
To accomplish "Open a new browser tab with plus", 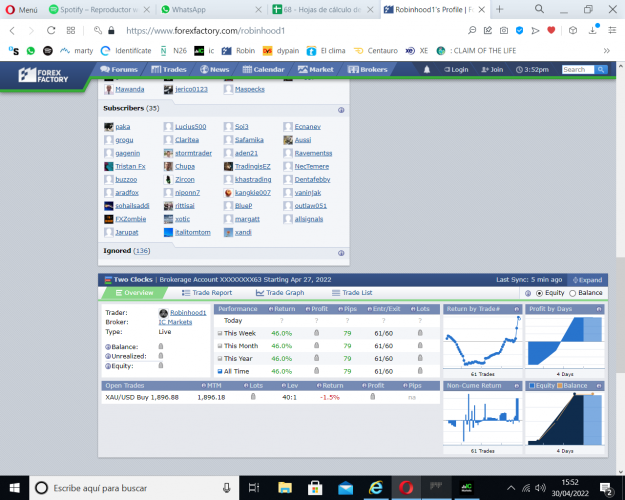I will [499, 9].
